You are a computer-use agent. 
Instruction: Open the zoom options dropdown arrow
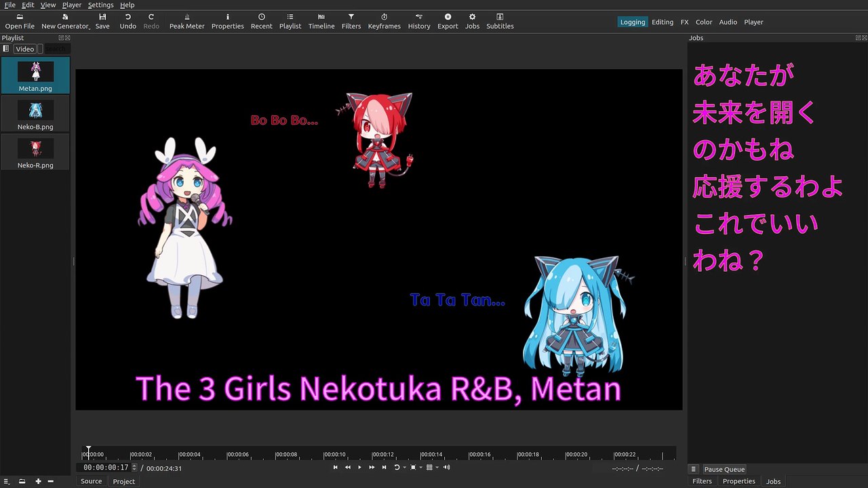(420, 468)
